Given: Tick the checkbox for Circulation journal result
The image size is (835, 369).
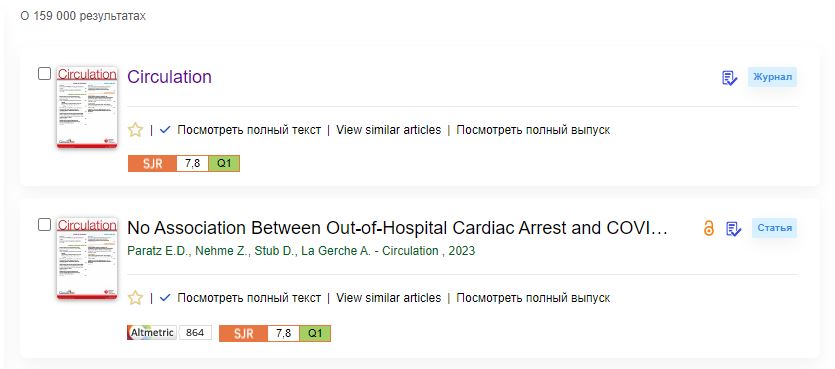Looking at the screenshot, I should tap(45, 73).
